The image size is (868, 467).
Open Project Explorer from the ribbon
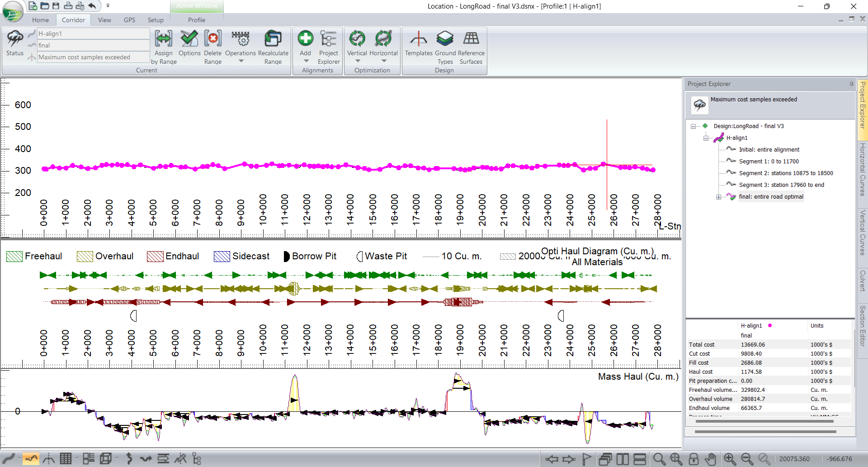click(x=329, y=48)
